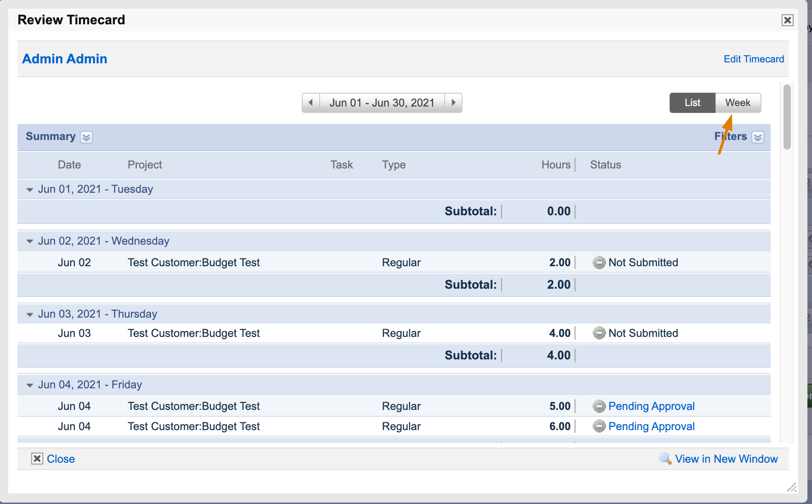Click the Filters label
The image size is (812, 504).
730,136
